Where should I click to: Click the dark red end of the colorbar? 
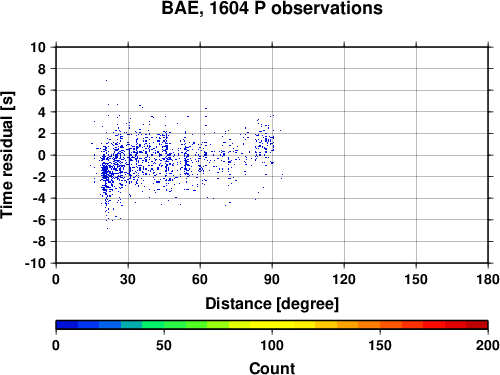tap(477, 325)
